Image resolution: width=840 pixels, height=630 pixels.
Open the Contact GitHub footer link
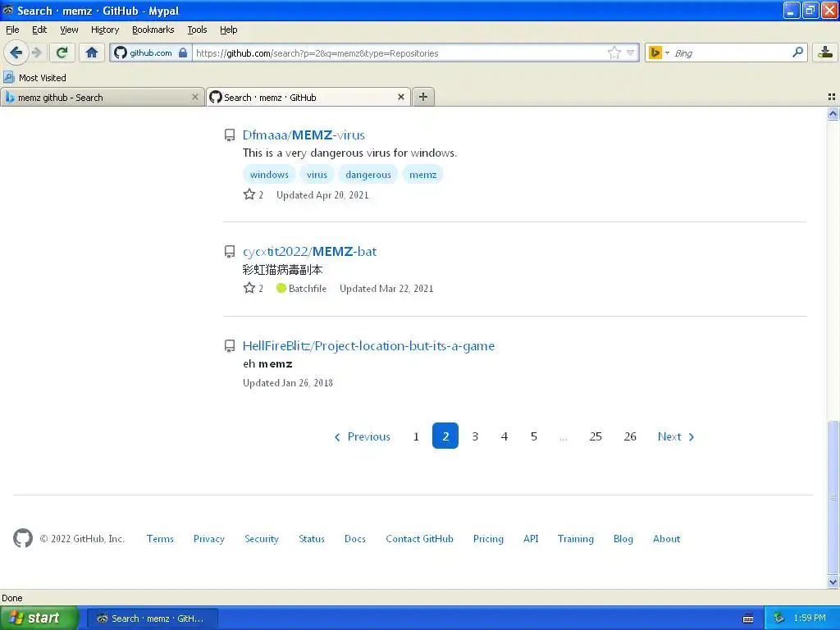point(419,539)
